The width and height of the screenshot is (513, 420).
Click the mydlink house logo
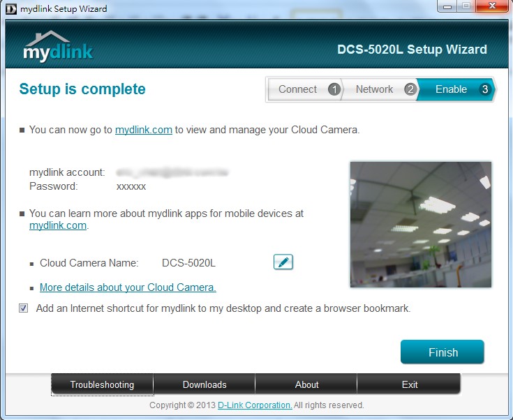(58, 46)
